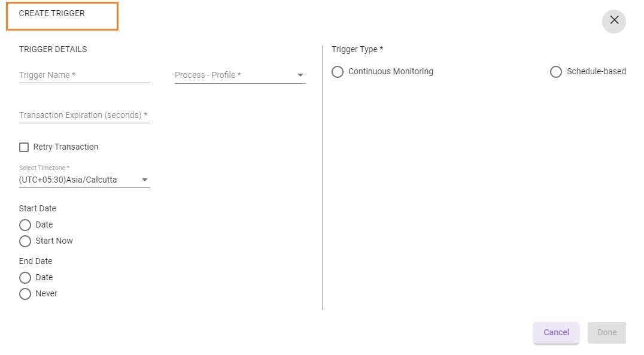Choose Never for End Date
The width and height of the screenshot is (644, 355).
click(25, 294)
